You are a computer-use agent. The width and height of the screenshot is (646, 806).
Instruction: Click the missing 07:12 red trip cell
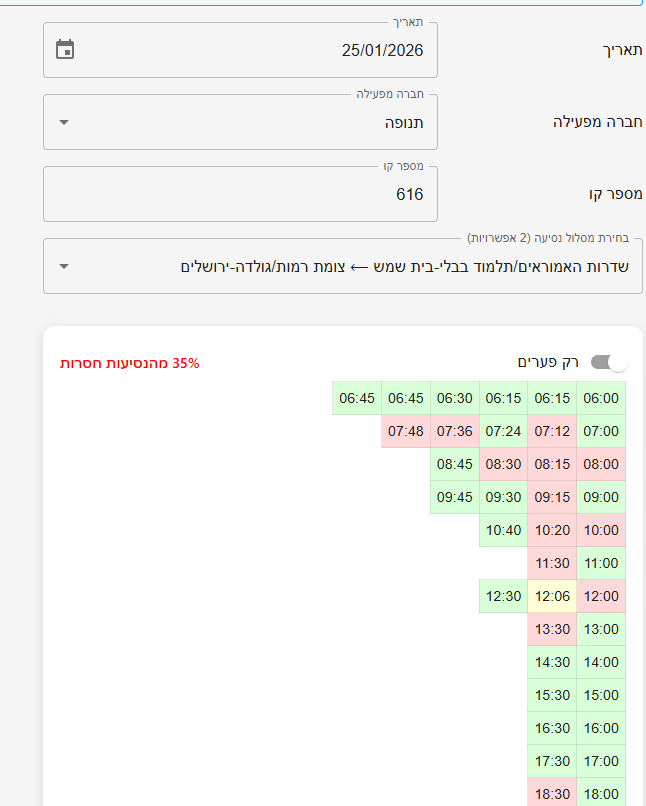click(552, 431)
